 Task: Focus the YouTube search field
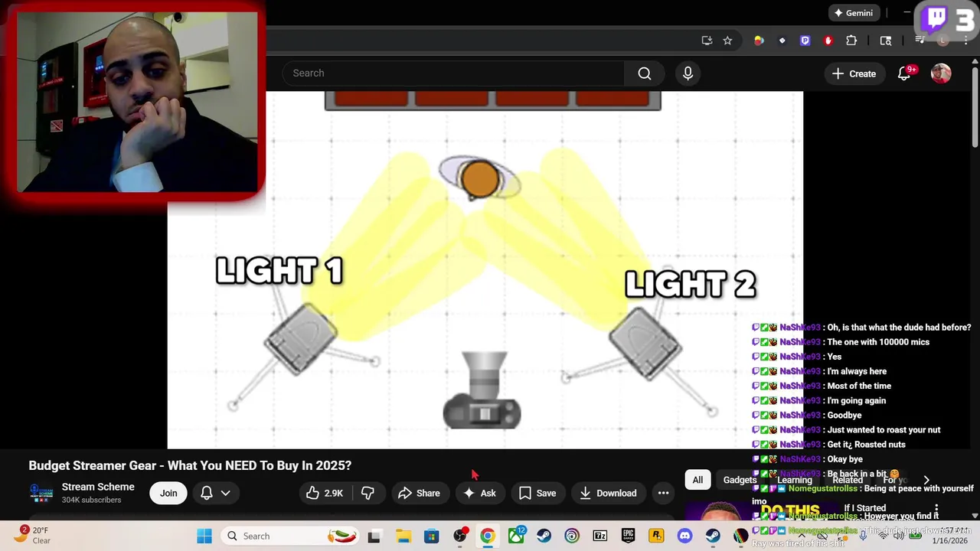click(452, 73)
